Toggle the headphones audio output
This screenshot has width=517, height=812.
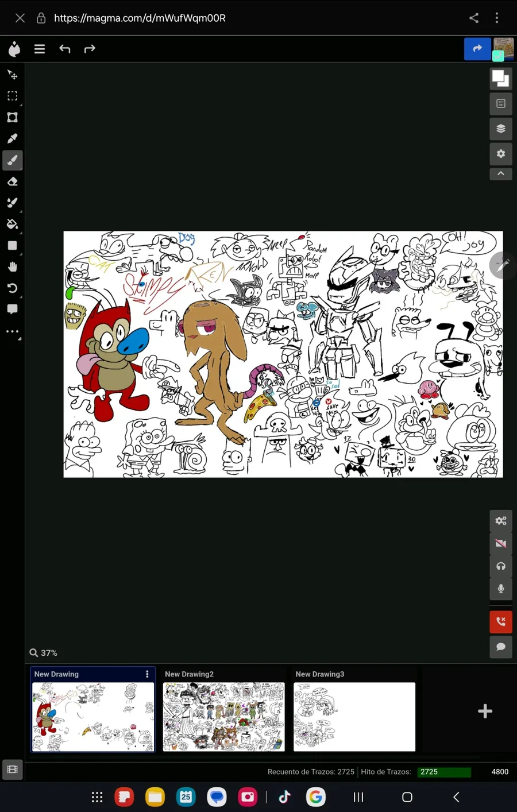click(x=501, y=566)
